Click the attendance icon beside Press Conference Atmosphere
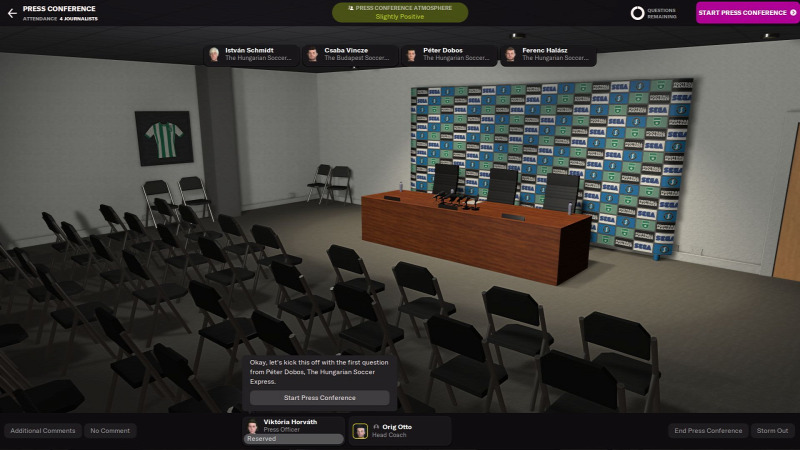This screenshot has width=800, height=450. (x=351, y=8)
